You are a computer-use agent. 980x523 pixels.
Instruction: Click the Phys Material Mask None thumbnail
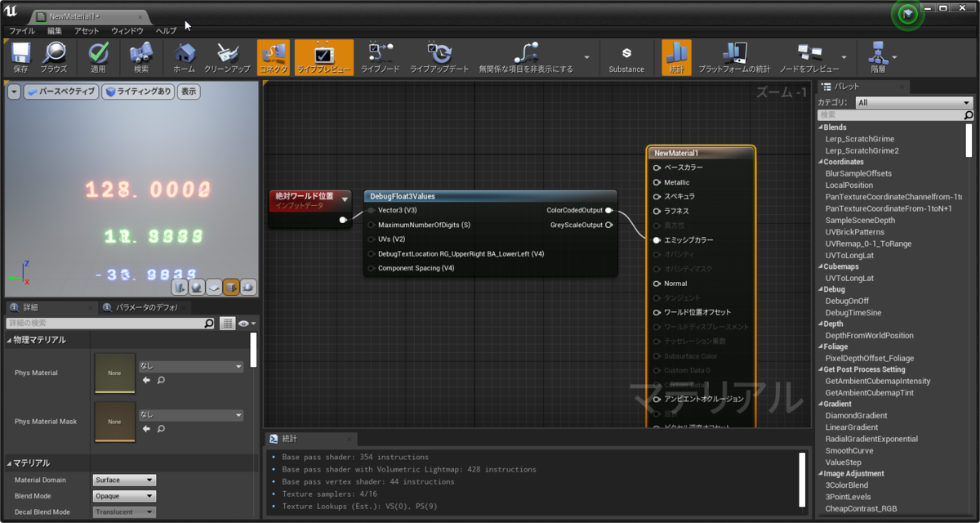(x=114, y=422)
